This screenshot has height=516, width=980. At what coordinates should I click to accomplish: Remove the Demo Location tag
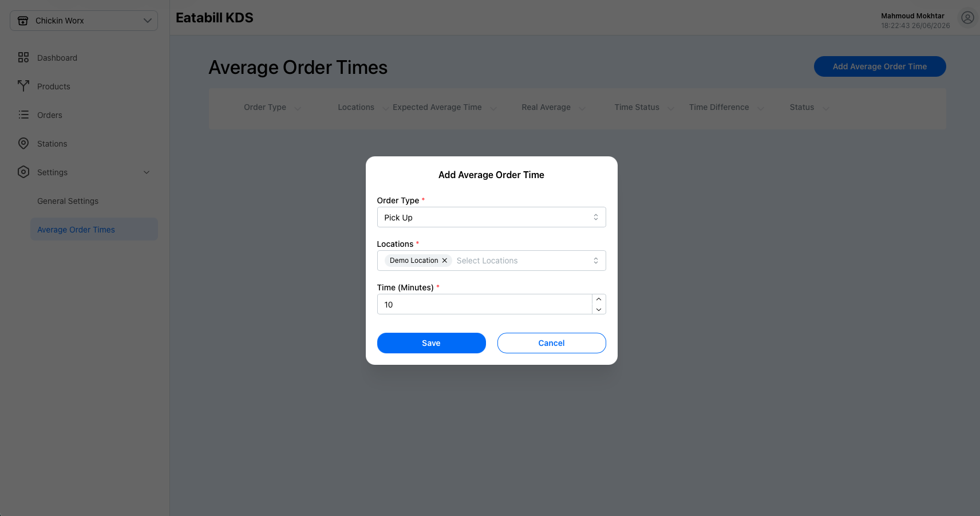(444, 261)
